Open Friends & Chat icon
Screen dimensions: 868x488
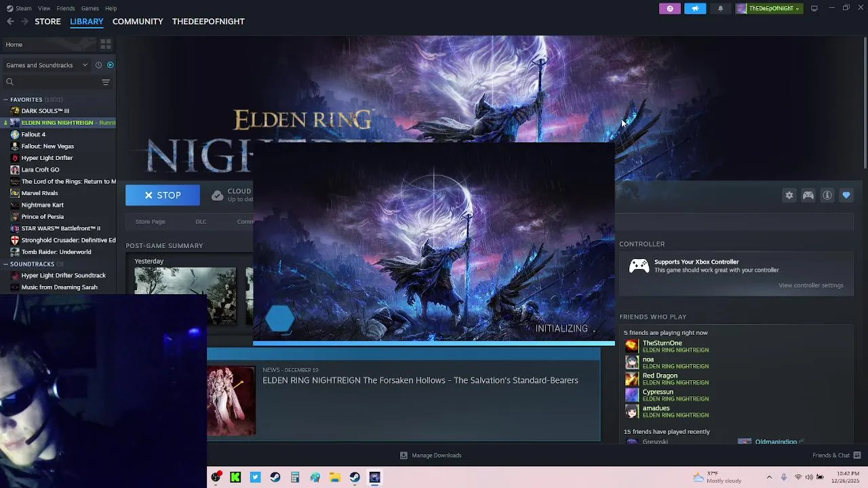[x=857, y=455]
